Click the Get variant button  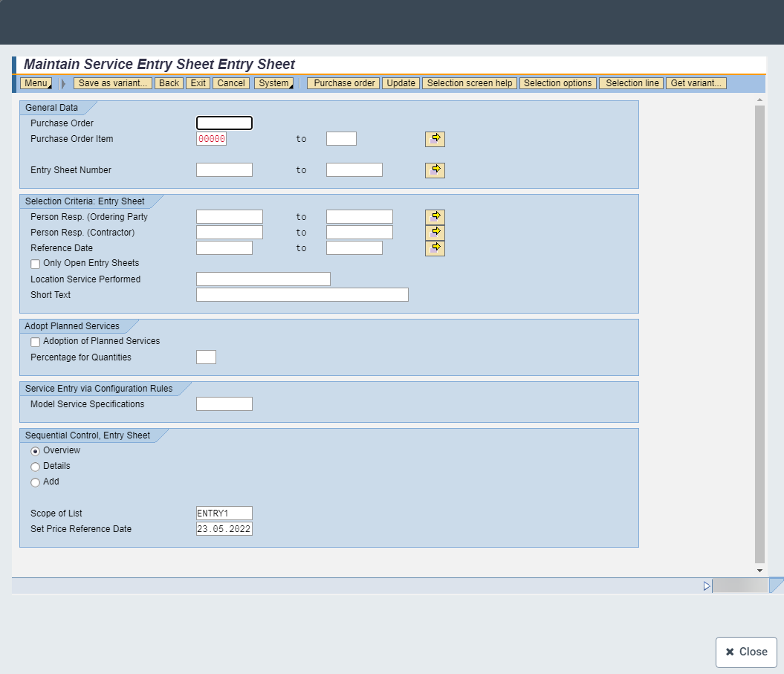(696, 83)
